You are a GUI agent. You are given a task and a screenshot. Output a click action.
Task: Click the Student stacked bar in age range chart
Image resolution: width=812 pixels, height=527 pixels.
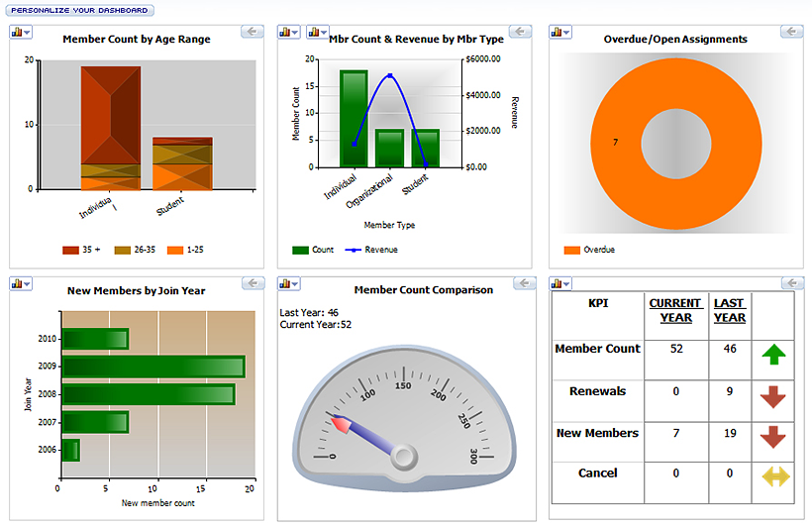(182, 163)
